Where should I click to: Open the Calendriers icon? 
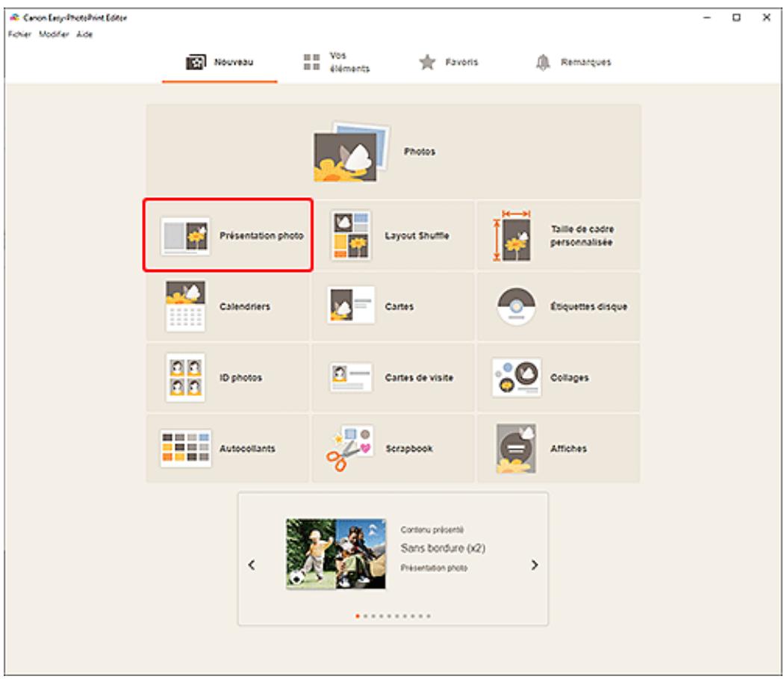click(185, 306)
